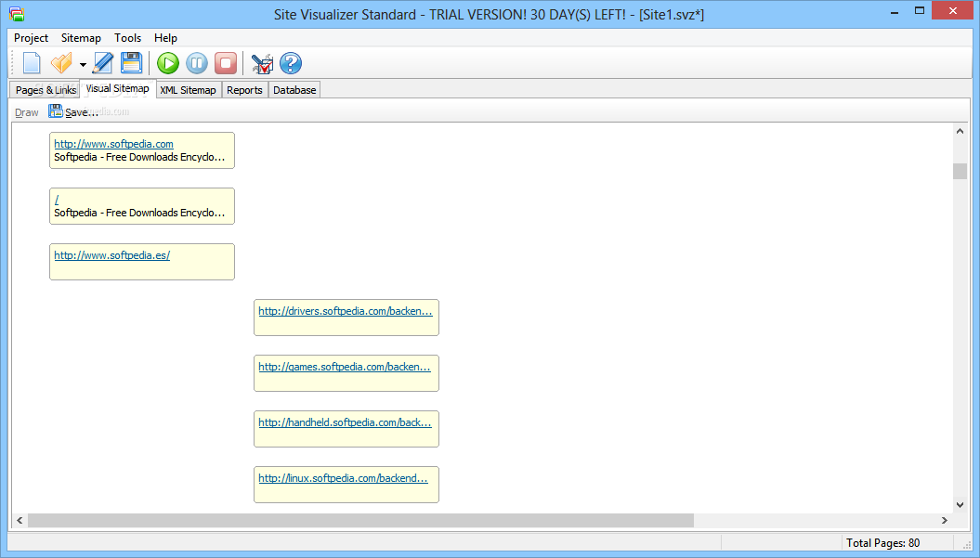Open the Database tab
Viewport: 980px width, 558px height.
(294, 90)
